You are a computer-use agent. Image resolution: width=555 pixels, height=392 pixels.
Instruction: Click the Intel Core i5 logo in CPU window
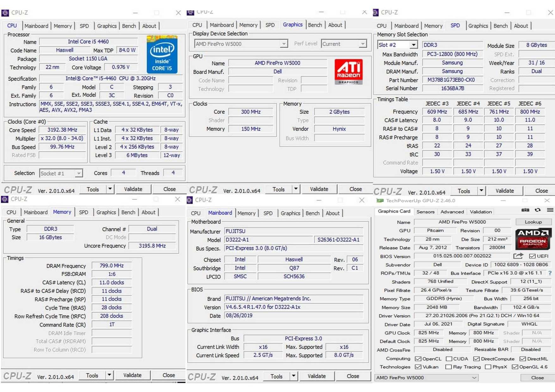[162, 54]
